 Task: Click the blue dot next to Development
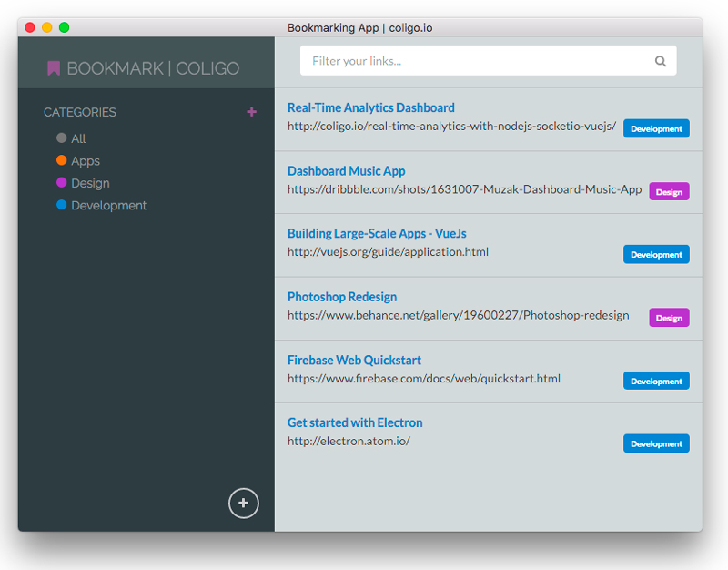tap(61, 205)
